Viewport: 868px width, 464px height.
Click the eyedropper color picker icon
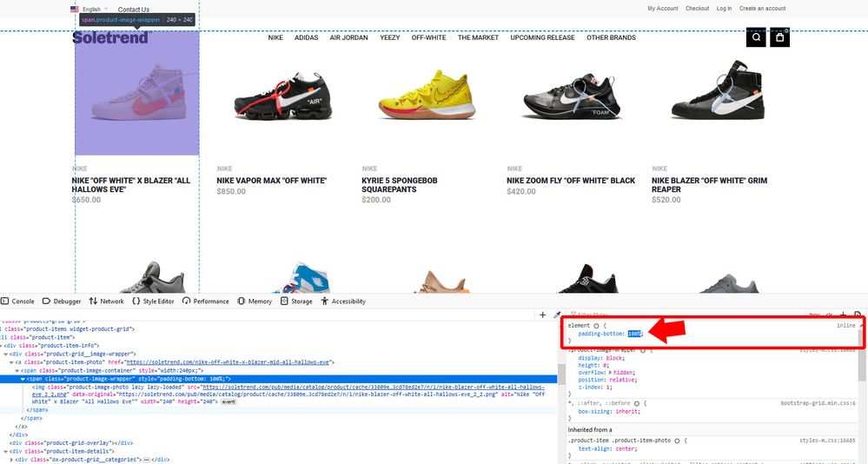(x=557, y=315)
